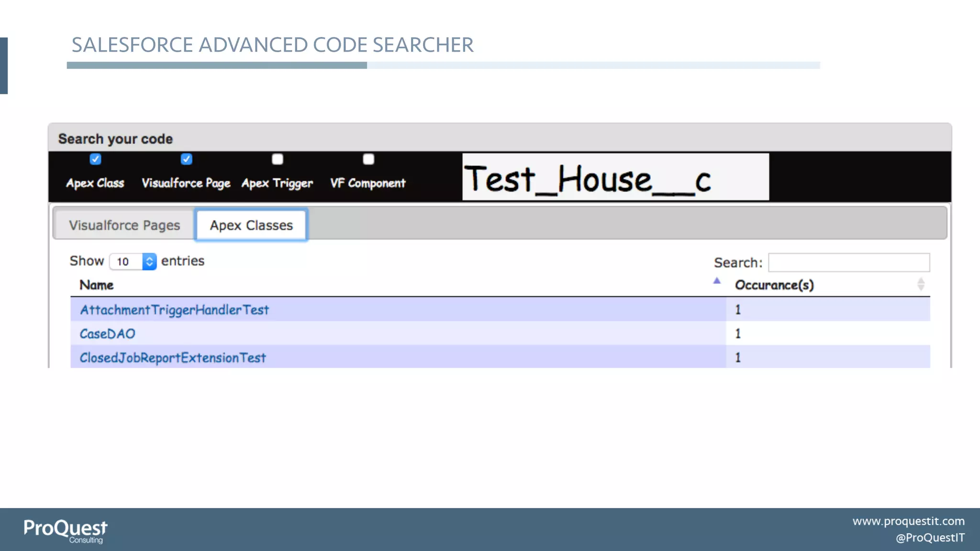Image resolution: width=980 pixels, height=551 pixels.
Task: Click the ProQuest Consulting logo
Action: click(x=66, y=531)
